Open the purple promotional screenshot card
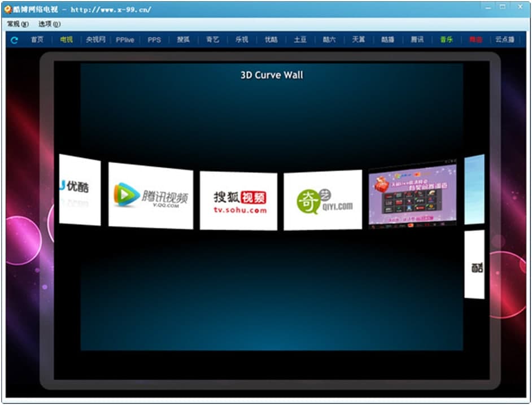The height and width of the screenshot is (405, 532). [x=413, y=194]
